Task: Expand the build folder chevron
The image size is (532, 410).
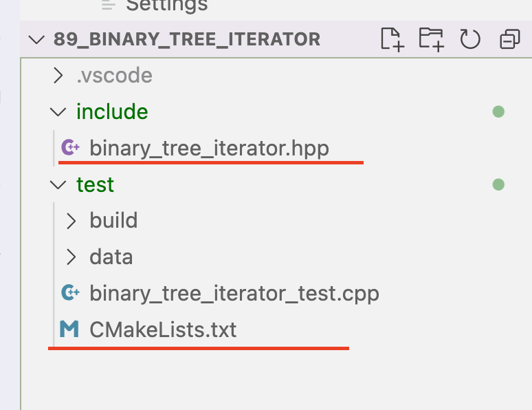Action: (71, 221)
